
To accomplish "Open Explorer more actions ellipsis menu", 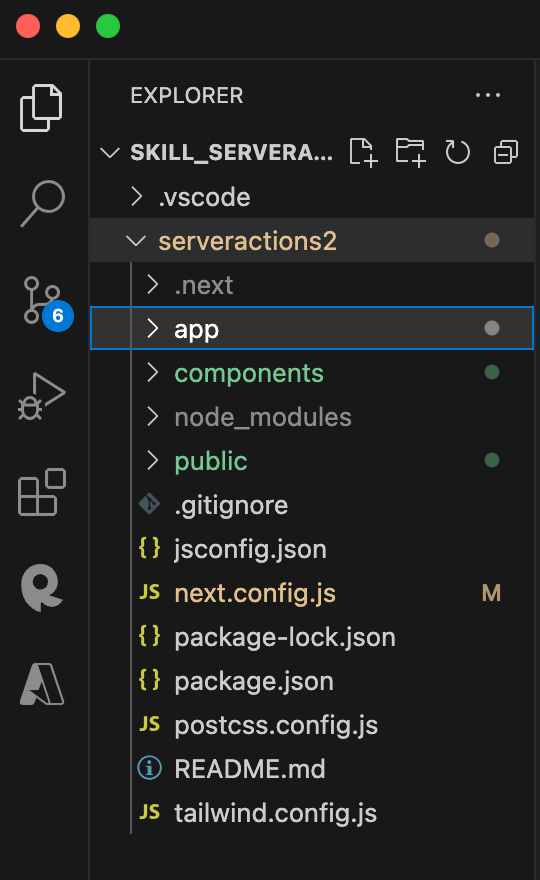I will tap(488, 95).
